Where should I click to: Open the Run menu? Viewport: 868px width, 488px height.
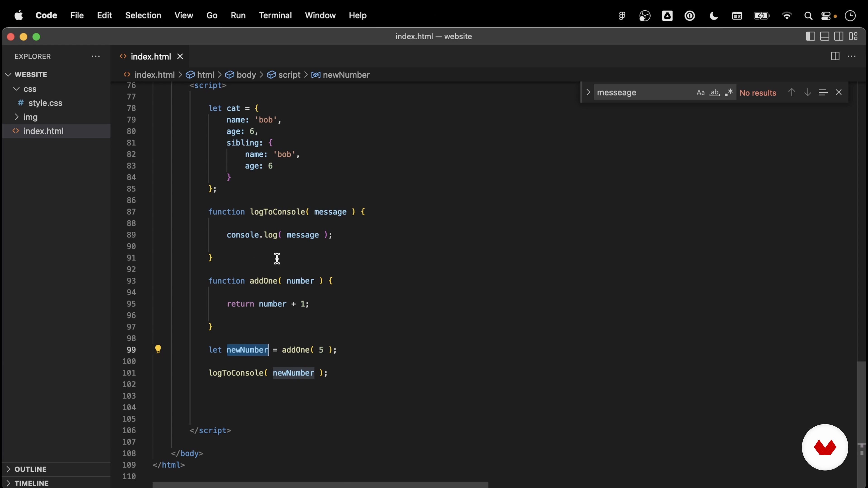click(x=238, y=16)
